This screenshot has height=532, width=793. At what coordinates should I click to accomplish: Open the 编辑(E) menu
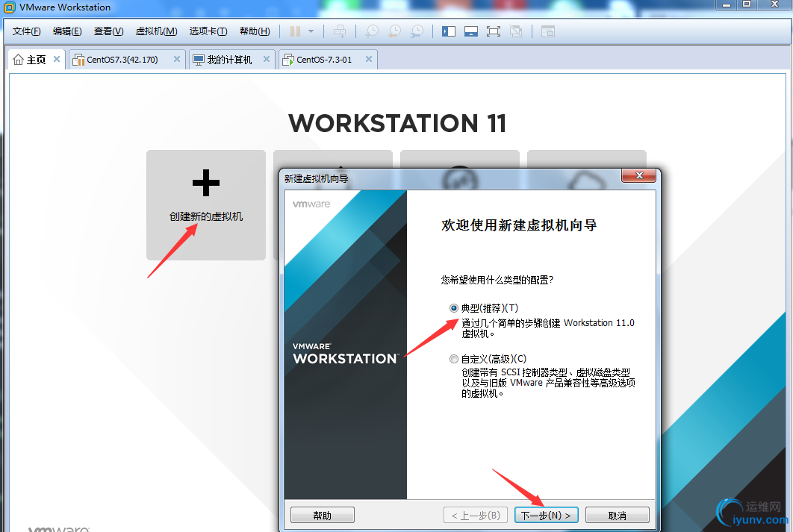point(67,31)
